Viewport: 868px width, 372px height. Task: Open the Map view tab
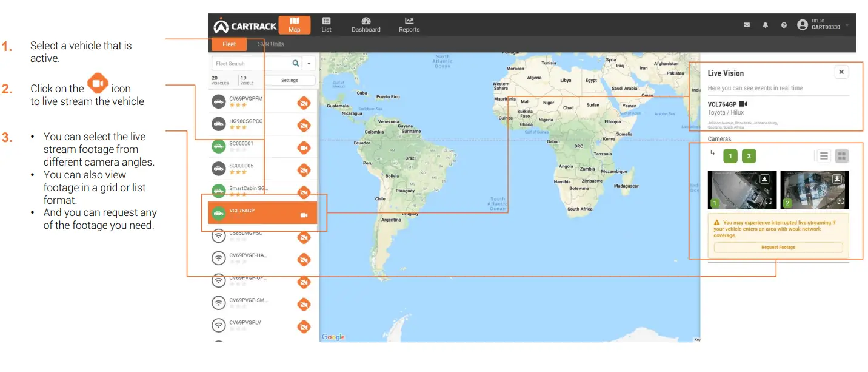295,25
